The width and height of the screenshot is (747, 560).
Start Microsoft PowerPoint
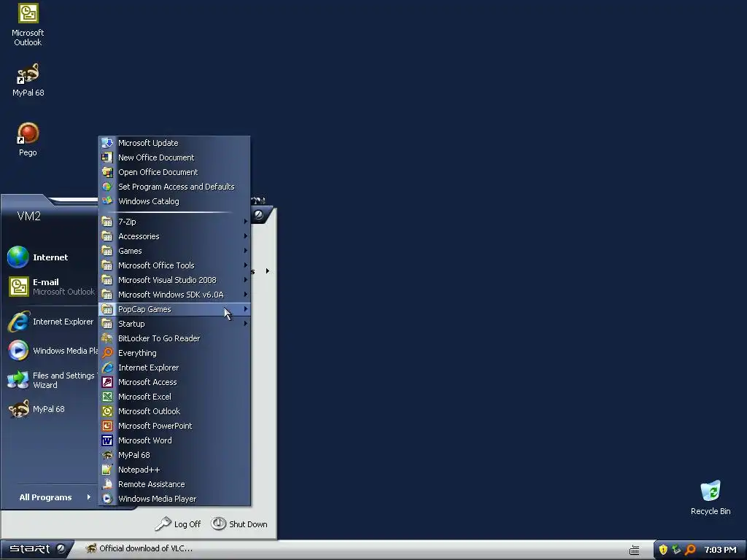tap(174, 426)
